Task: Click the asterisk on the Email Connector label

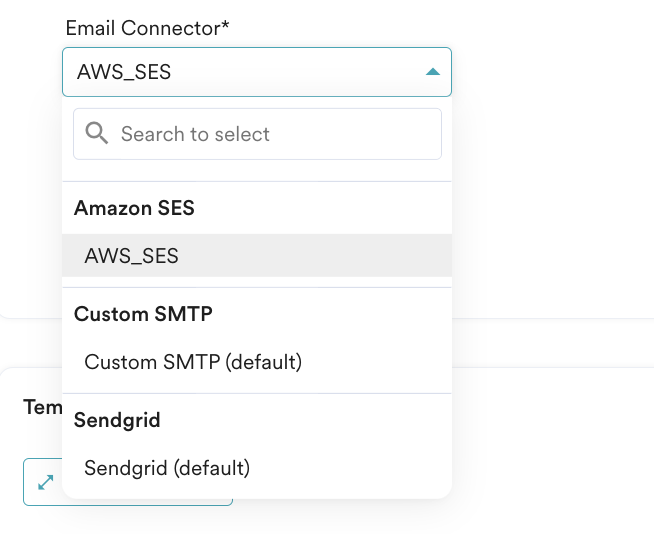Action: click(x=225, y=26)
